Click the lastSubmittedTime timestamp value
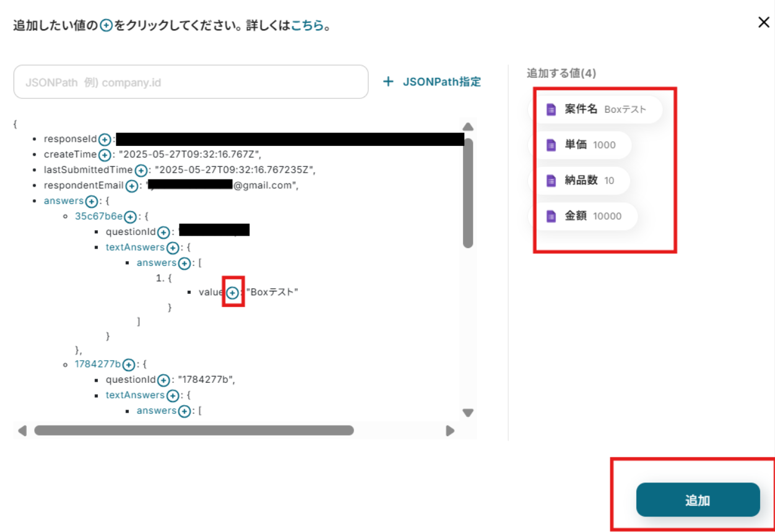Viewport: 775px width, 532px height. 234,170
